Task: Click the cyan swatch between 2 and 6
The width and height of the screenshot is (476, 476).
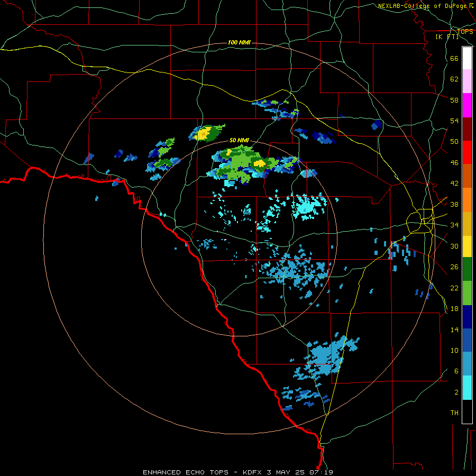Action: 467,388
